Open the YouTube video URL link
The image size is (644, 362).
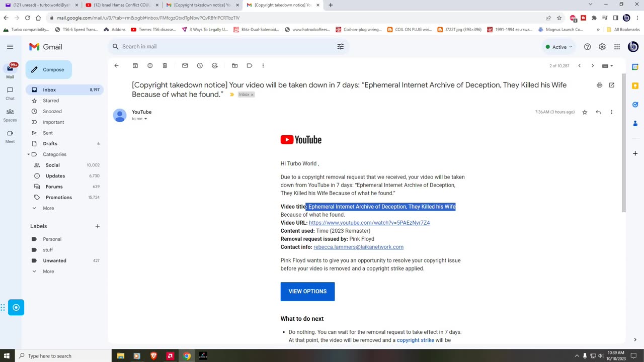[369, 223]
